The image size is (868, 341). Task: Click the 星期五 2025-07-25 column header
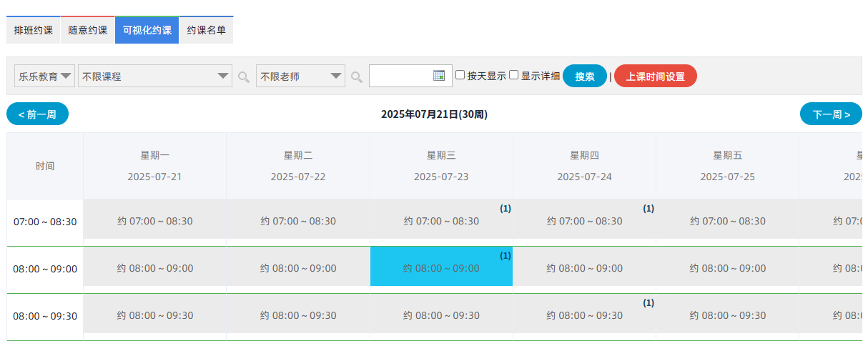point(728,166)
